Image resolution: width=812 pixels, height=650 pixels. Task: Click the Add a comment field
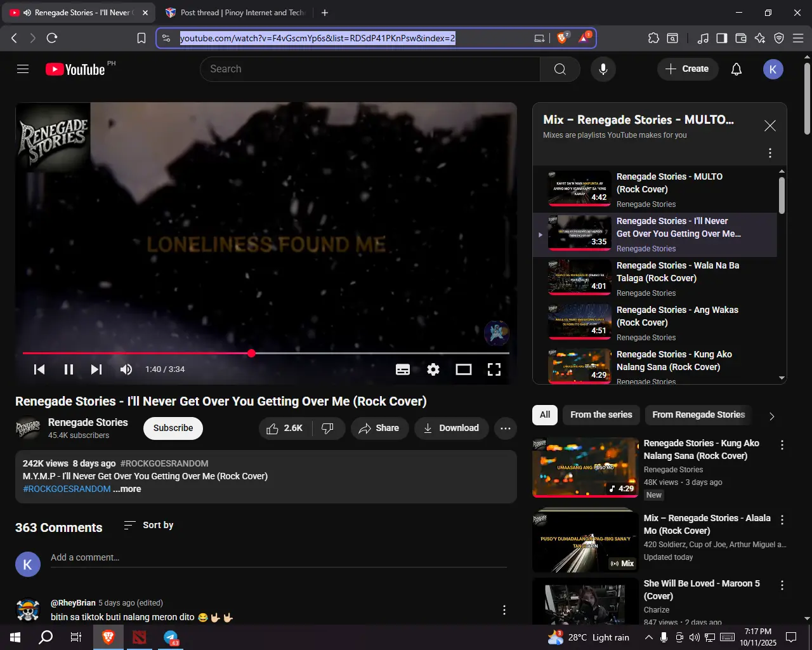(x=278, y=558)
